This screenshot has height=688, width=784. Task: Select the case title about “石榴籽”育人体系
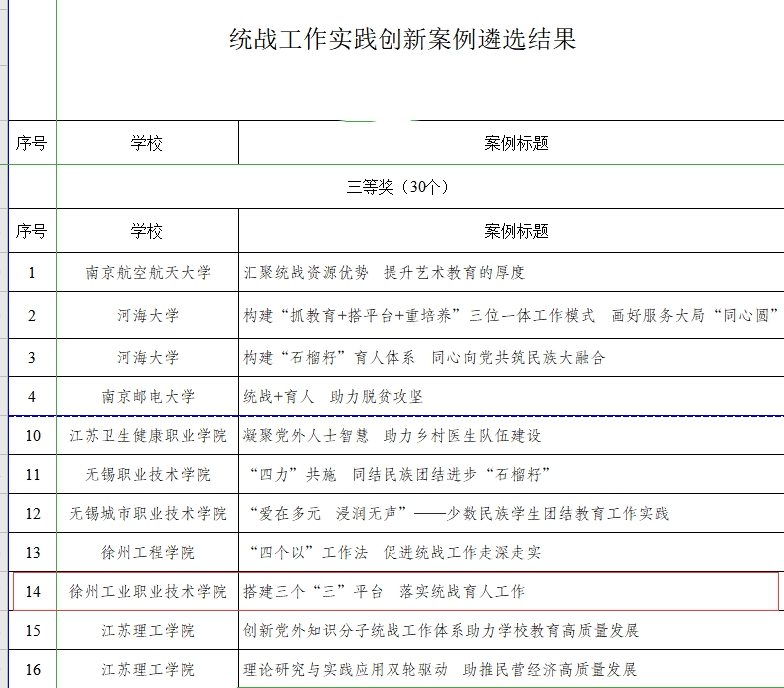point(424,357)
